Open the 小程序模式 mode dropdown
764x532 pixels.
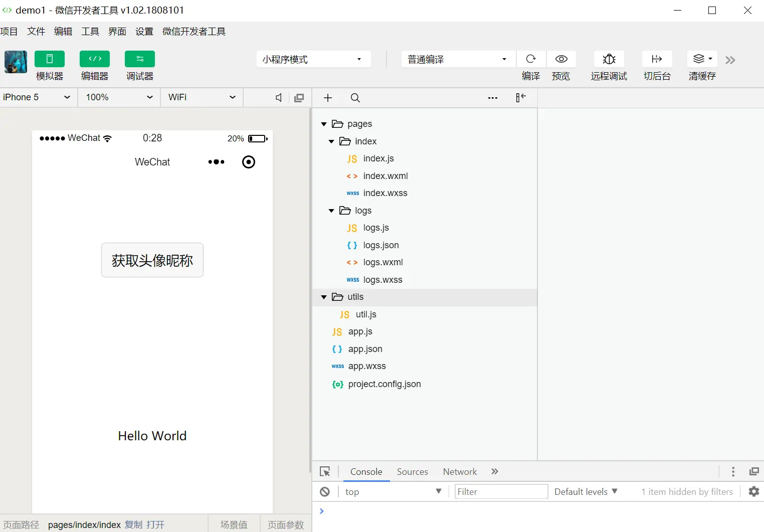click(314, 59)
